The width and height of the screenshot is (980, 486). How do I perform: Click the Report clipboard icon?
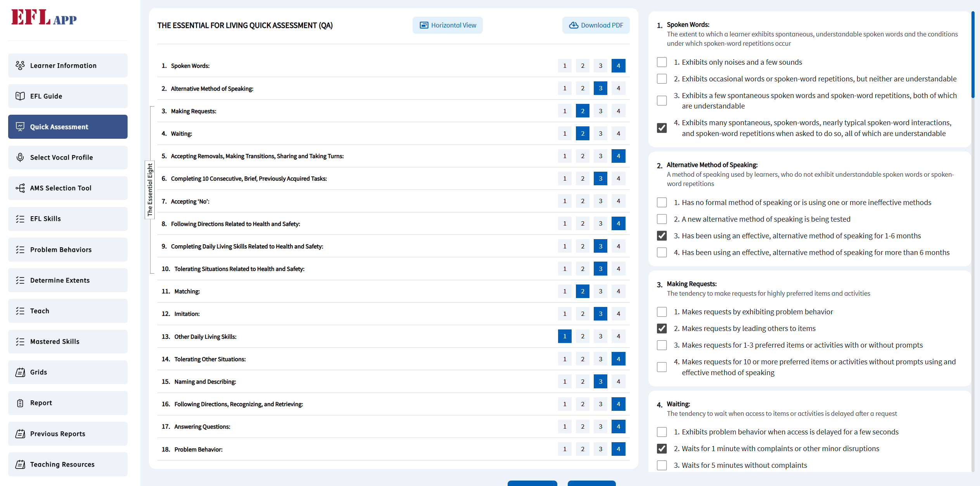(x=20, y=403)
